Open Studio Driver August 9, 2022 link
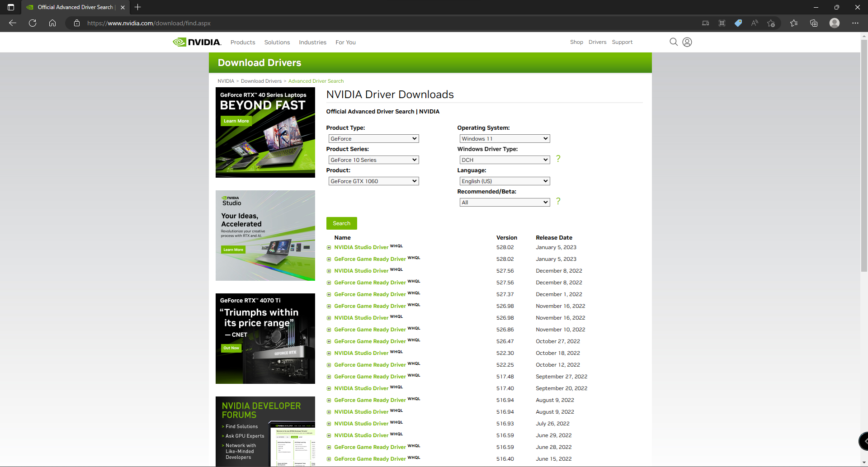868x467 pixels. (361, 412)
